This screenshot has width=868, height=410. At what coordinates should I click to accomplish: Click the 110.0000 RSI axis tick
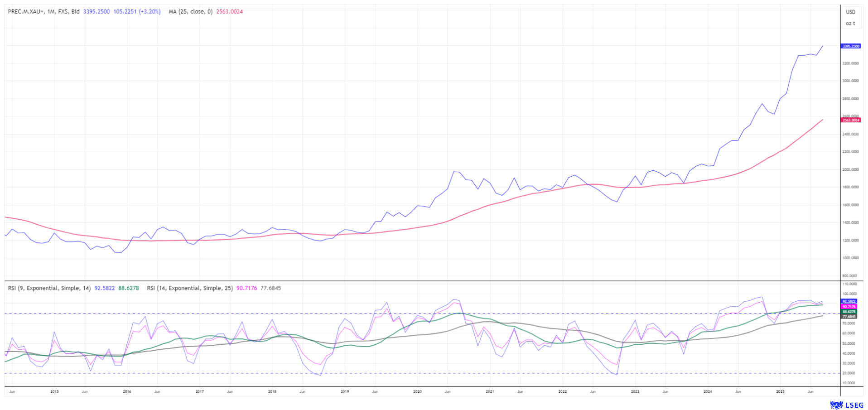[x=849, y=284]
